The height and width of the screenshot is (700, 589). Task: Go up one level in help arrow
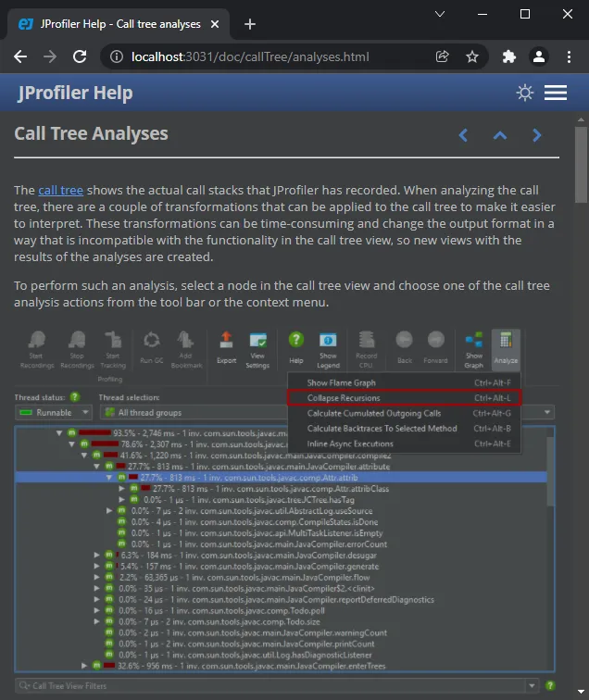pyautogui.click(x=500, y=135)
